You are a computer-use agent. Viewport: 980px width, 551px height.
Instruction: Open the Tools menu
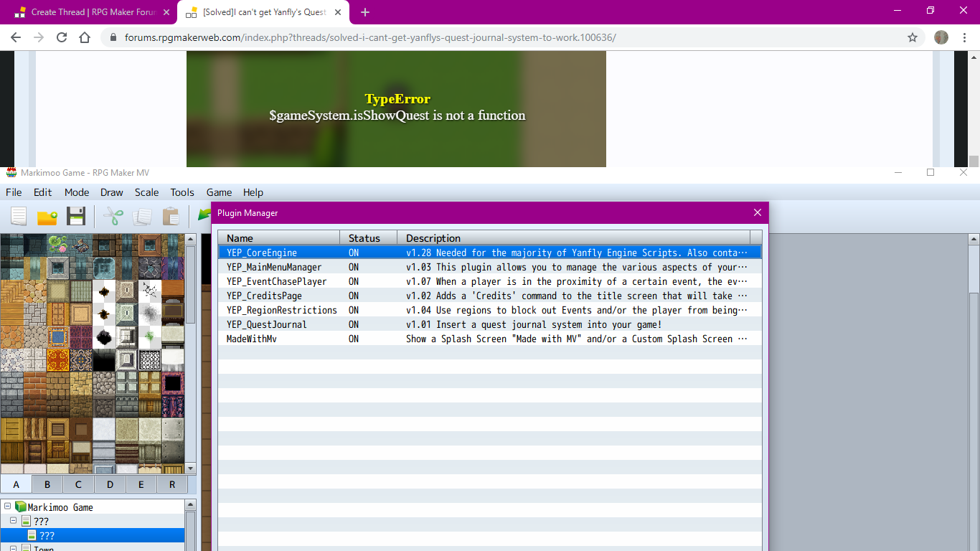coord(182,192)
